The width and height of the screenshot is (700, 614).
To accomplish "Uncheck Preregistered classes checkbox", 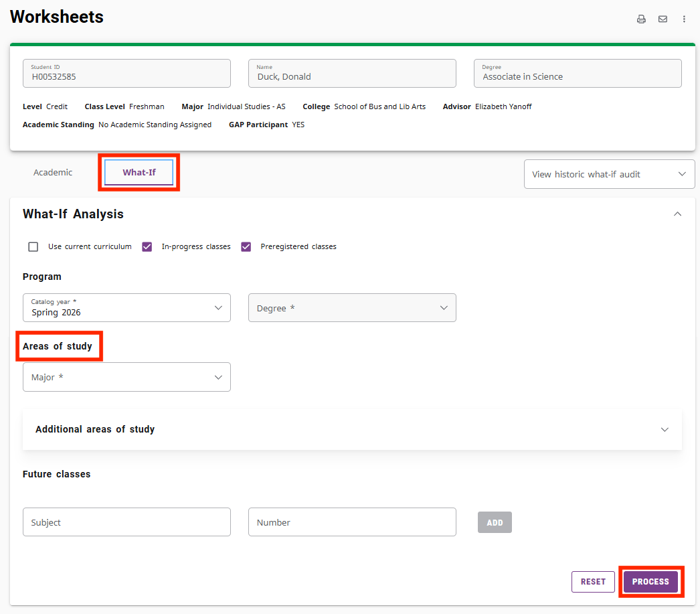I will [x=246, y=247].
